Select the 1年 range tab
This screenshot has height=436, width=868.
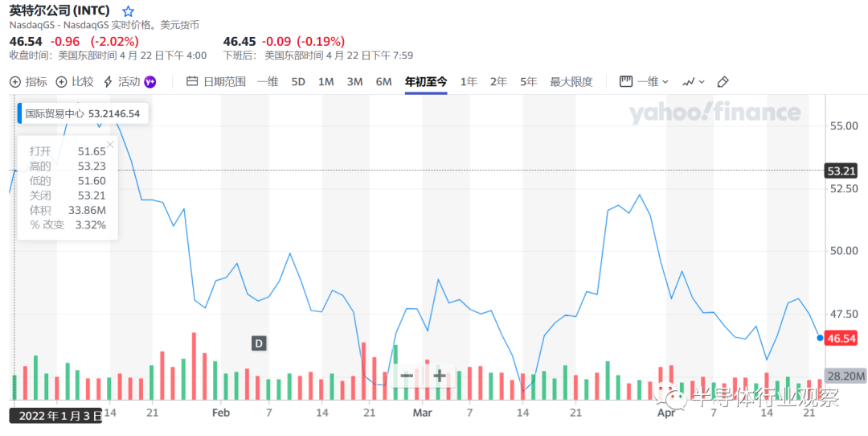tap(469, 82)
